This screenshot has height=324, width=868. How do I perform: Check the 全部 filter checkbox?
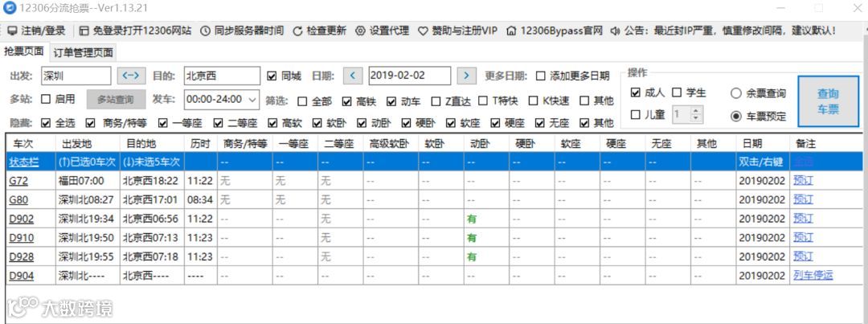[x=302, y=100]
